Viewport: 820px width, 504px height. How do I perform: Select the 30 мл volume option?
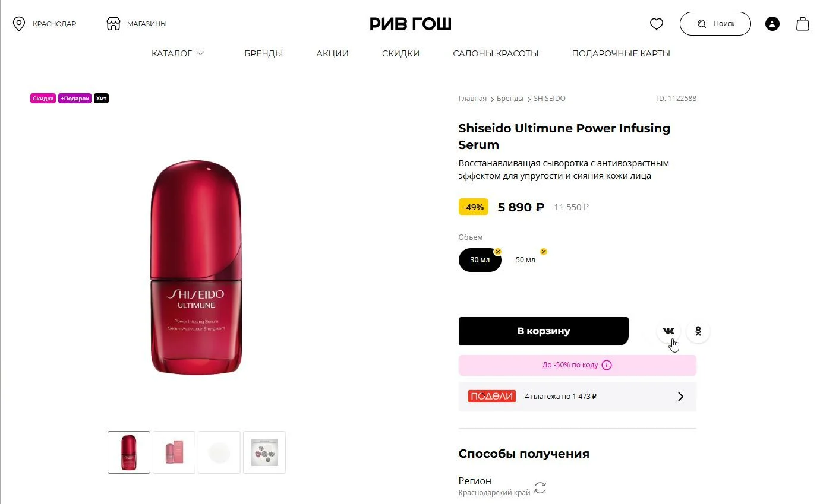pyautogui.click(x=480, y=260)
